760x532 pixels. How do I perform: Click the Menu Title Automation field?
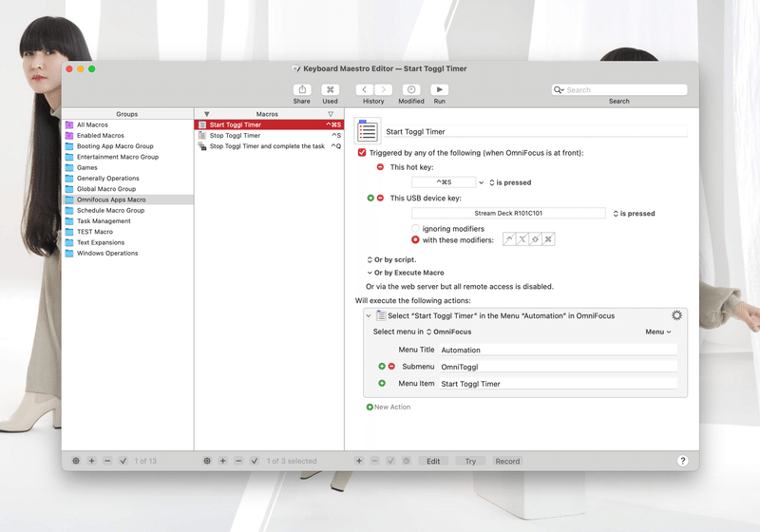[559, 350]
